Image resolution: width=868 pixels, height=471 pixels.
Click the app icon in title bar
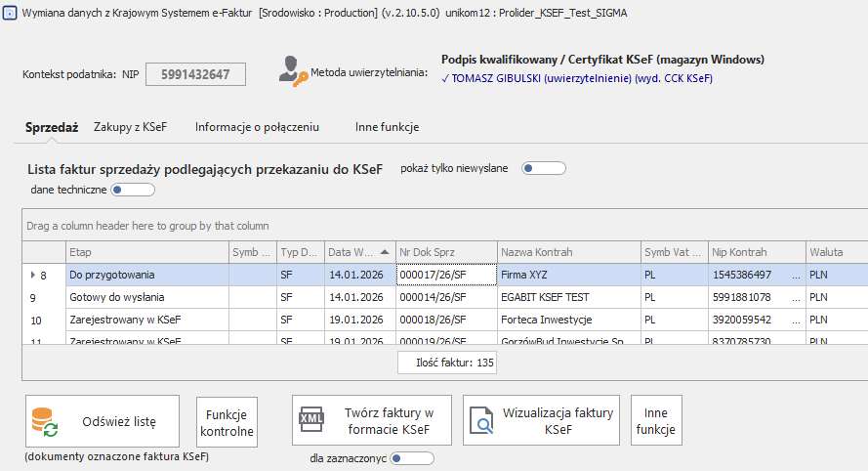(x=9, y=11)
